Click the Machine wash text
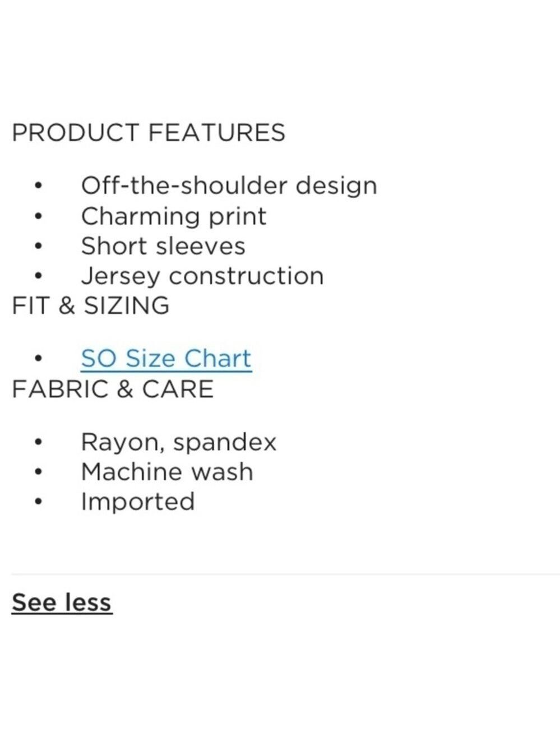The height and width of the screenshot is (747, 560). click(167, 471)
